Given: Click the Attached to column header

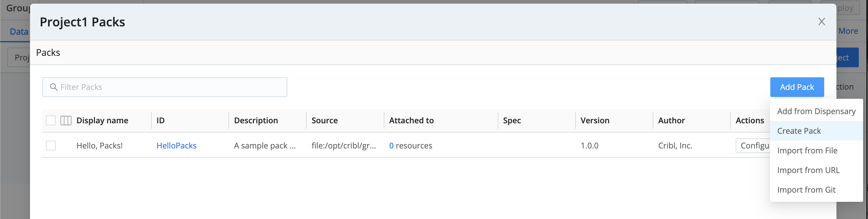Looking at the screenshot, I should (x=411, y=121).
